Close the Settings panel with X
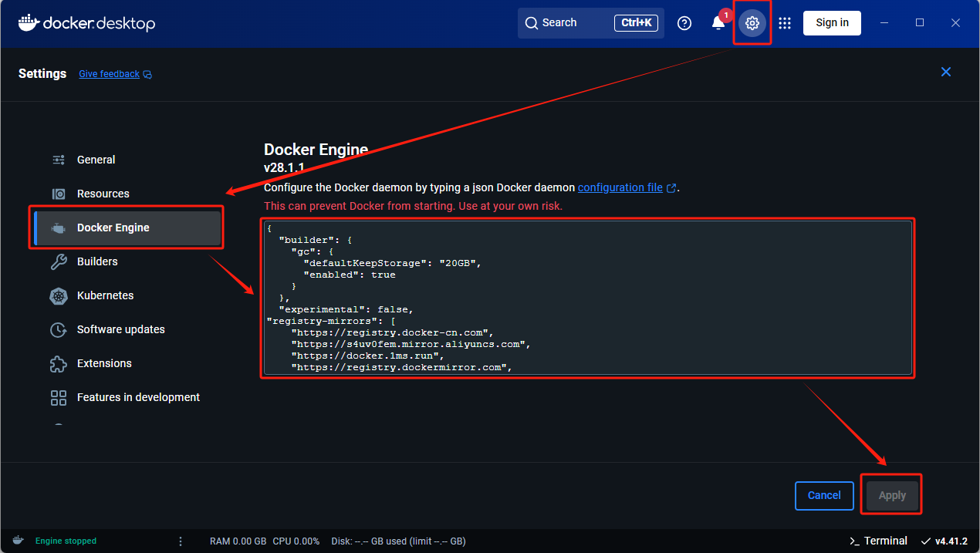This screenshot has height=553, width=980. point(946,72)
